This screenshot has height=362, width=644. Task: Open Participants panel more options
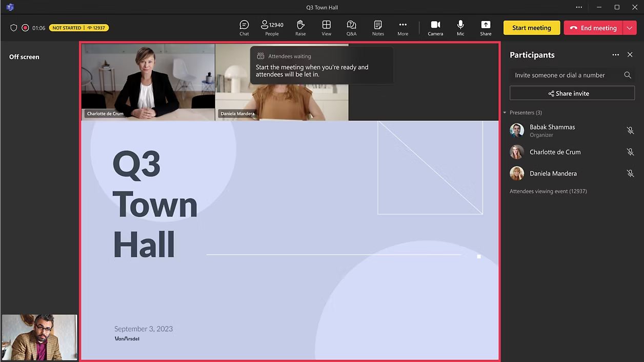pos(615,55)
